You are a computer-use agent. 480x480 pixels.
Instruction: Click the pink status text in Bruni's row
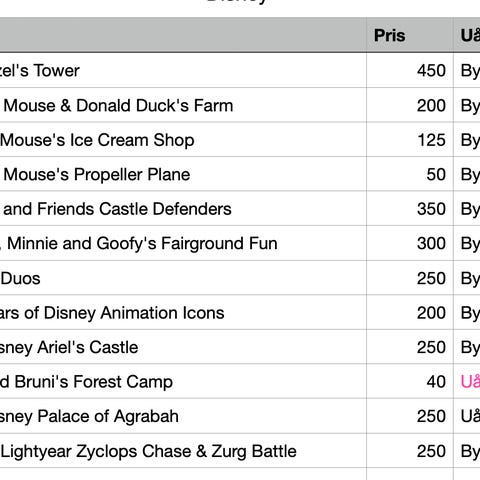coord(470,381)
